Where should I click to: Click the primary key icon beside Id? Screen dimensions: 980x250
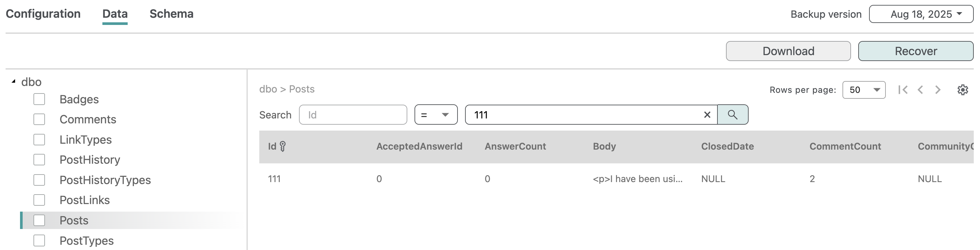click(x=283, y=147)
